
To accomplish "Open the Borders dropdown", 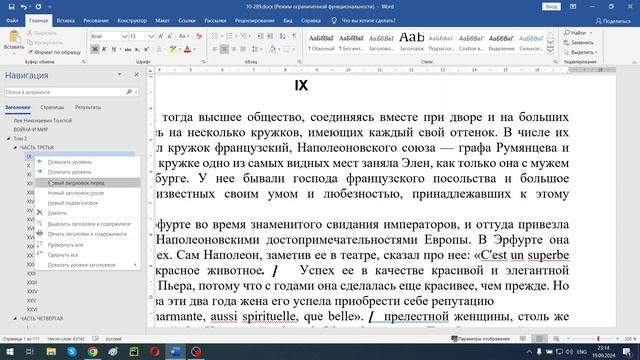I will click(293, 49).
